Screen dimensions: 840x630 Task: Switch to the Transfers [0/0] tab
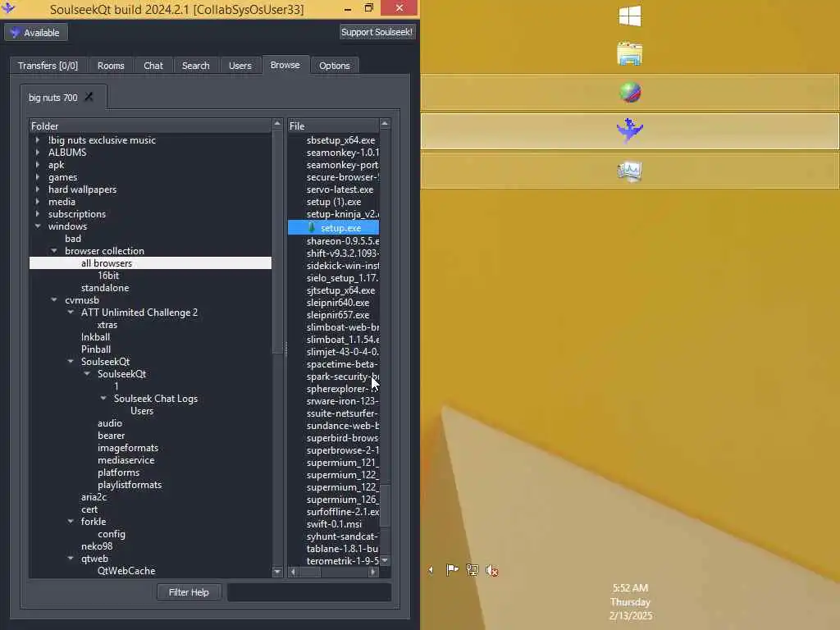point(48,66)
